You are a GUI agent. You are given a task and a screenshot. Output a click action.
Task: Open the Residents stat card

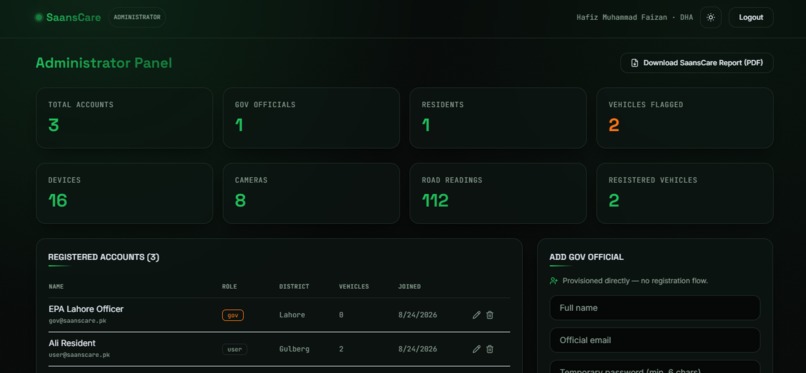pyautogui.click(x=498, y=118)
